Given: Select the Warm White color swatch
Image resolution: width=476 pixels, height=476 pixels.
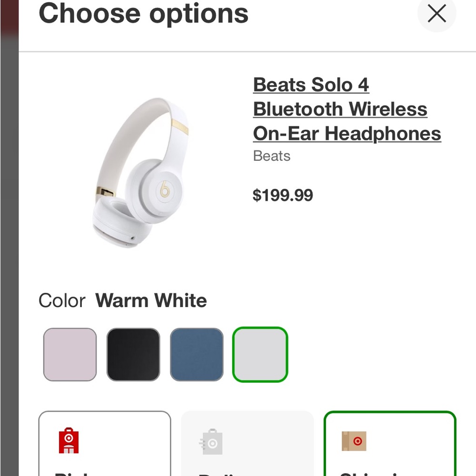Looking at the screenshot, I should click(260, 355).
